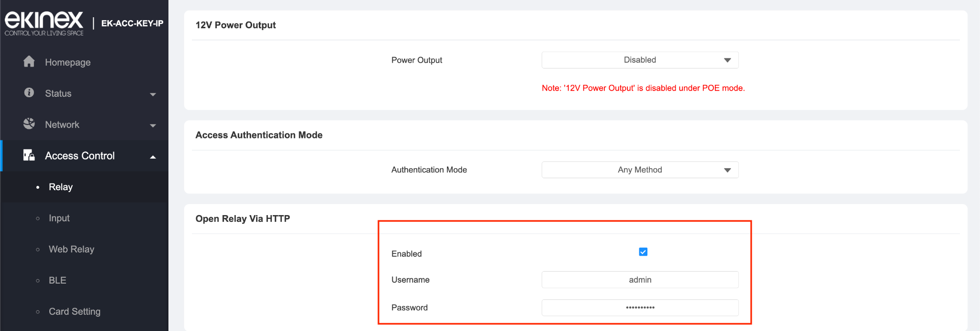
Task: Expand the Status menu arrow
Action: 153,94
